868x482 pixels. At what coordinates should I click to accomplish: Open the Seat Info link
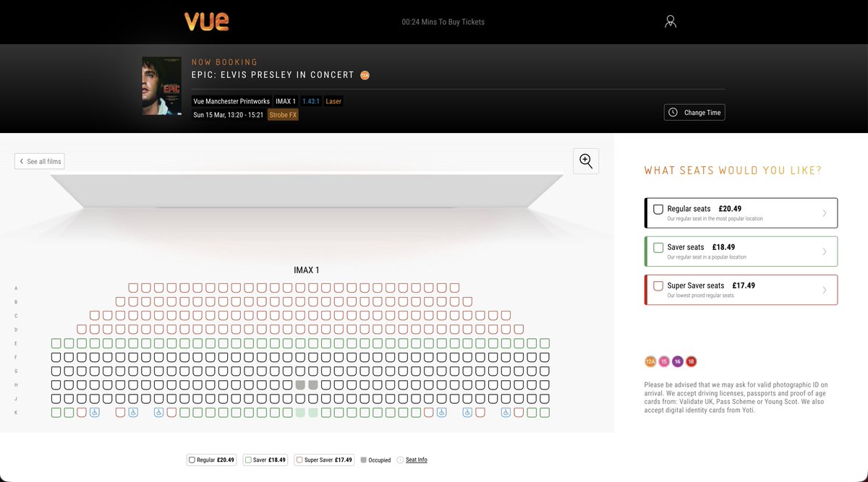(x=417, y=460)
